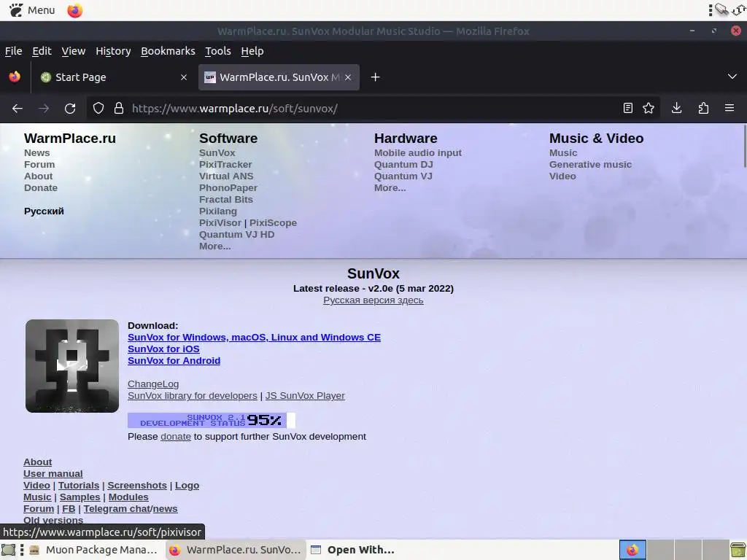This screenshot has height=560, width=747.
Task: Open the View menu
Action: pyautogui.click(x=74, y=51)
